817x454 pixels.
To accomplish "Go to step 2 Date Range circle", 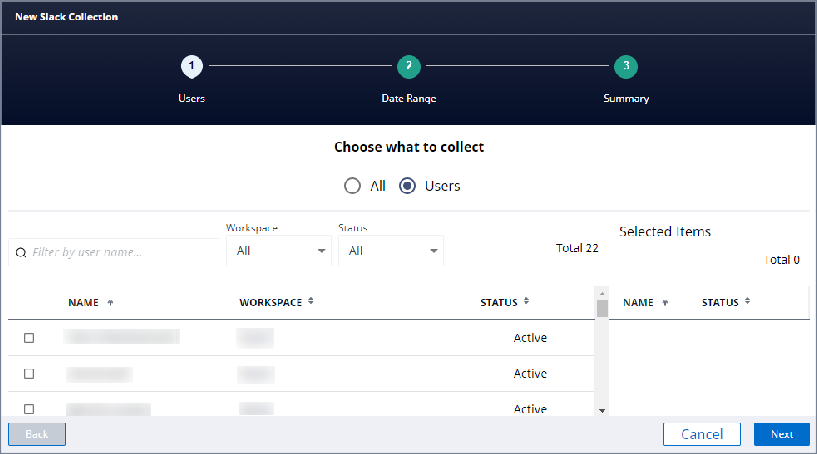I will click(x=409, y=67).
